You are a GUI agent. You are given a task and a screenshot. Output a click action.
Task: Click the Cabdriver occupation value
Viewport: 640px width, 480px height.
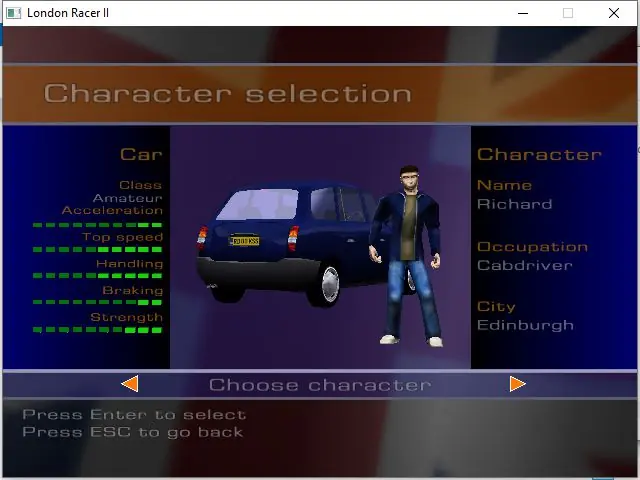point(525,266)
